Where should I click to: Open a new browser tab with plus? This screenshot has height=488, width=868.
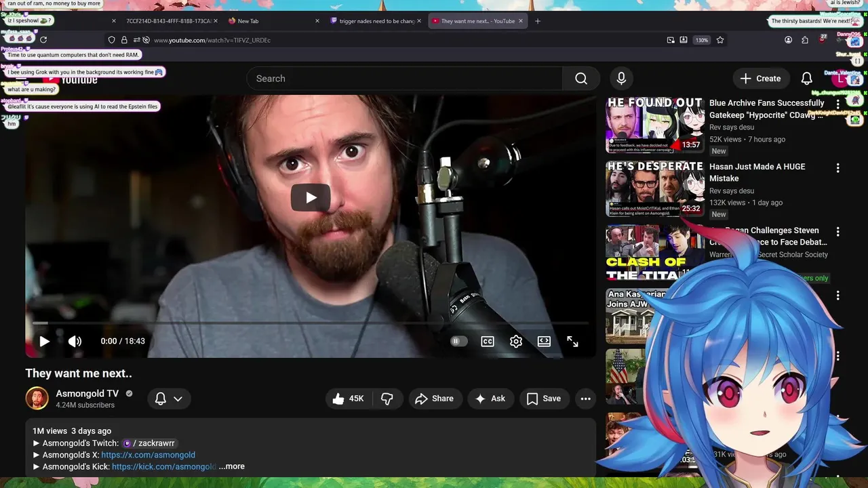[538, 21]
